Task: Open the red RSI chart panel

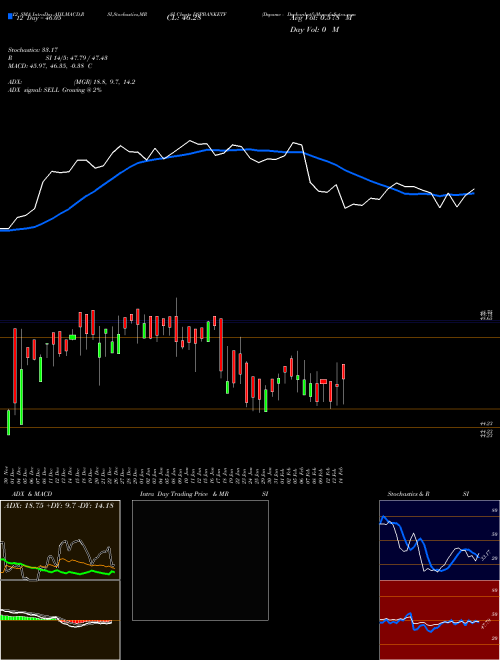Action: click(439, 620)
